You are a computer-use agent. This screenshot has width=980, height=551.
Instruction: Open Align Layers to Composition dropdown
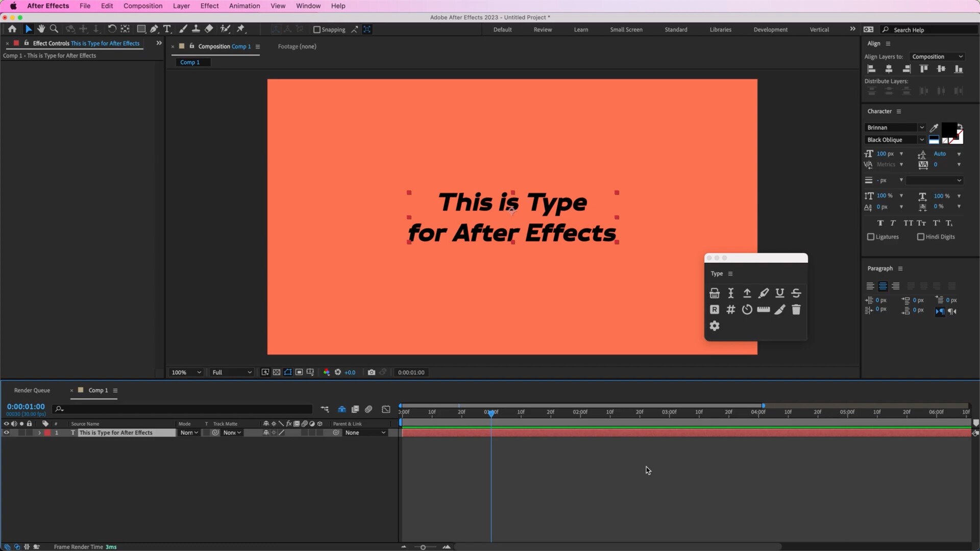[937, 57]
